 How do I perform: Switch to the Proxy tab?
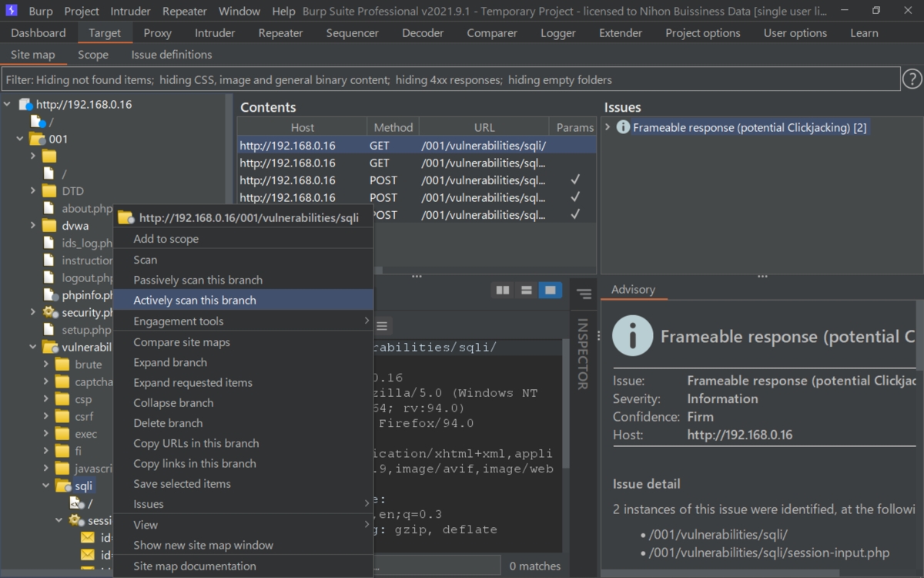[x=157, y=33]
